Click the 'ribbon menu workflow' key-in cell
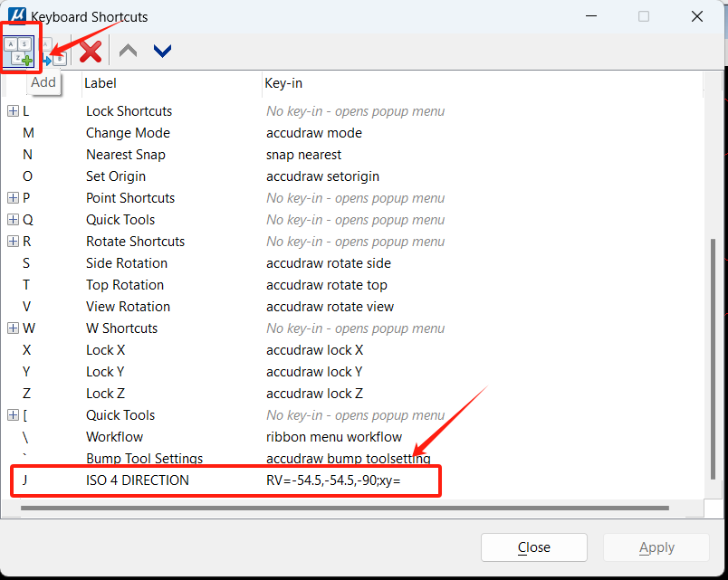This screenshot has height=580, width=728. point(334,437)
